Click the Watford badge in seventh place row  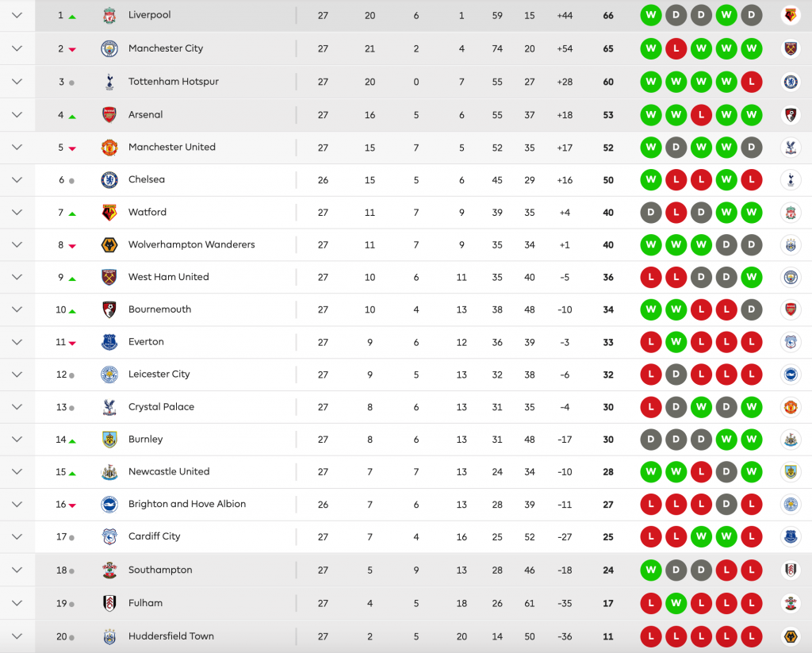coord(109,213)
